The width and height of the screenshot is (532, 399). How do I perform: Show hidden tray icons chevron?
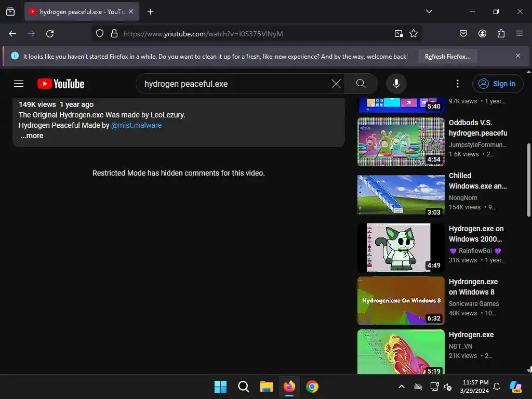point(402,387)
